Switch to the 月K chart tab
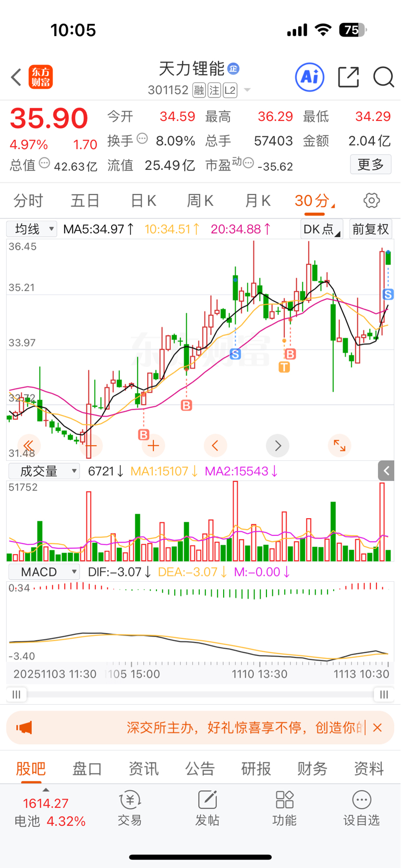Image resolution: width=401 pixels, height=868 pixels. click(x=257, y=201)
